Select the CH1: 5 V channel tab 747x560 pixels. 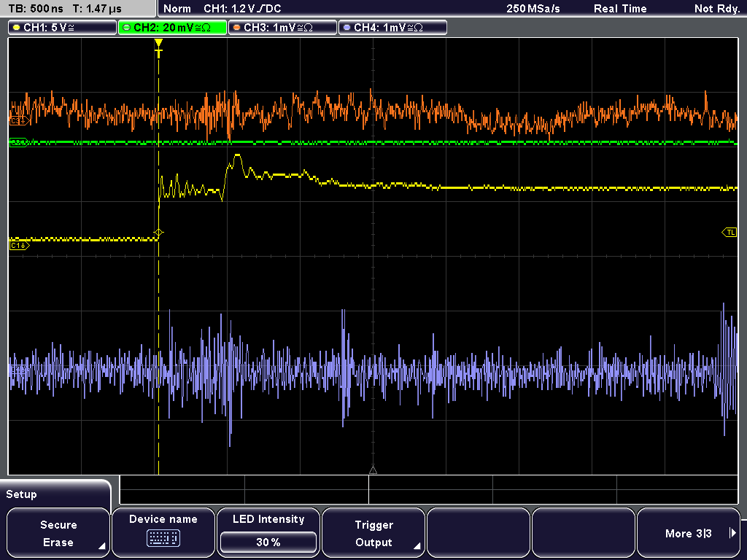coord(63,28)
